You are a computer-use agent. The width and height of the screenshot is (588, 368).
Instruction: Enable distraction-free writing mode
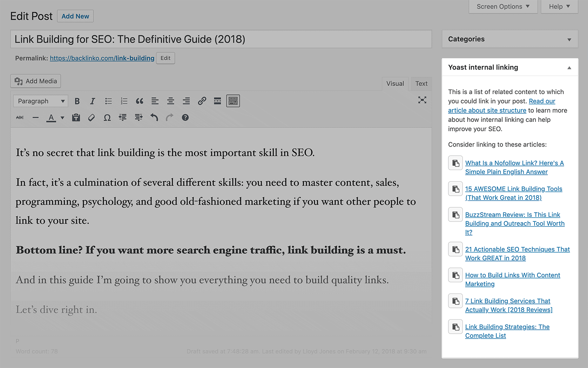(x=422, y=100)
